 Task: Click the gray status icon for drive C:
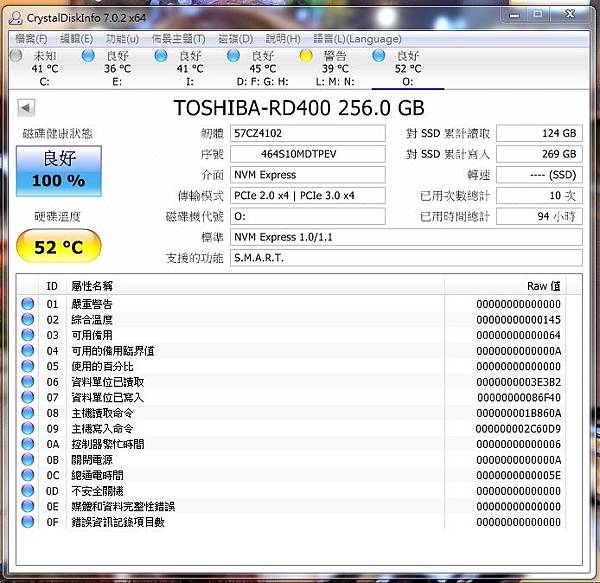16,56
